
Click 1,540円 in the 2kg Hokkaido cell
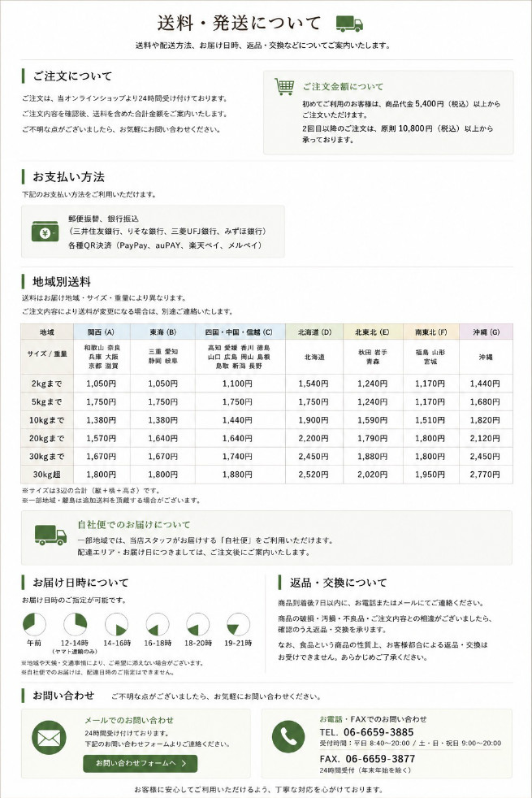(x=314, y=384)
